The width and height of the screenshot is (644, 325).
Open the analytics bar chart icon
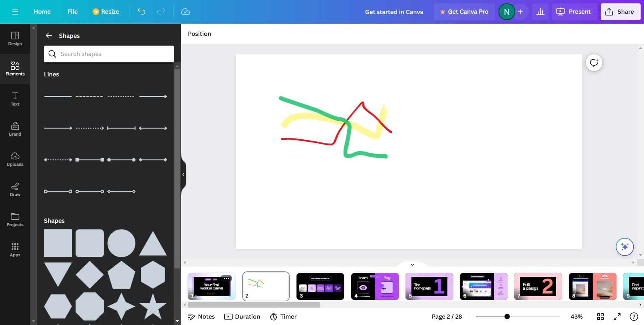tap(540, 12)
